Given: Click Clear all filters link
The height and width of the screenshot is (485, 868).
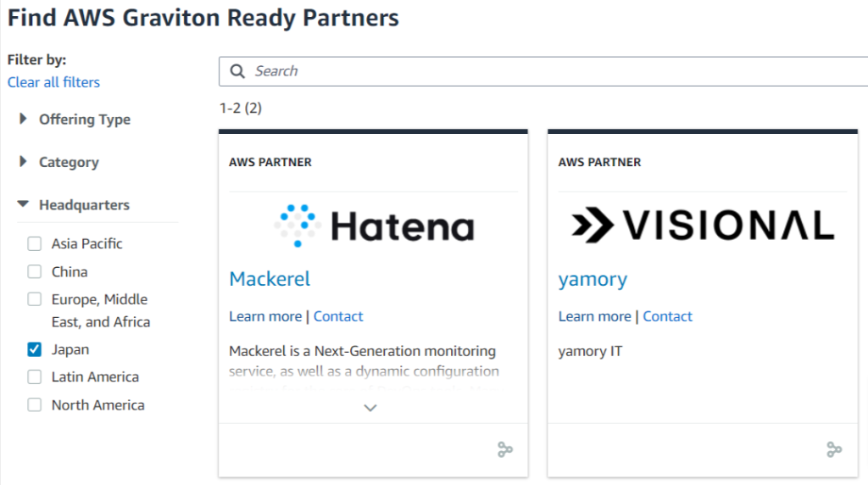Looking at the screenshot, I should 53,82.
